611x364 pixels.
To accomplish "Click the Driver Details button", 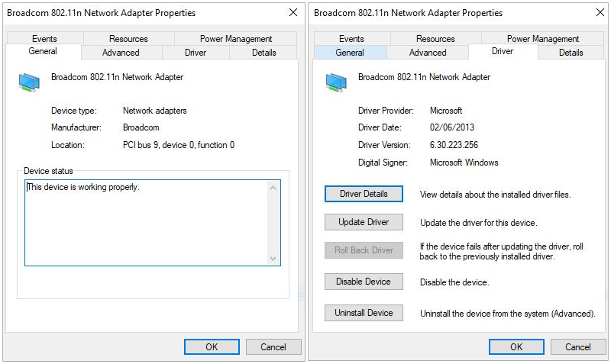I will (x=364, y=194).
